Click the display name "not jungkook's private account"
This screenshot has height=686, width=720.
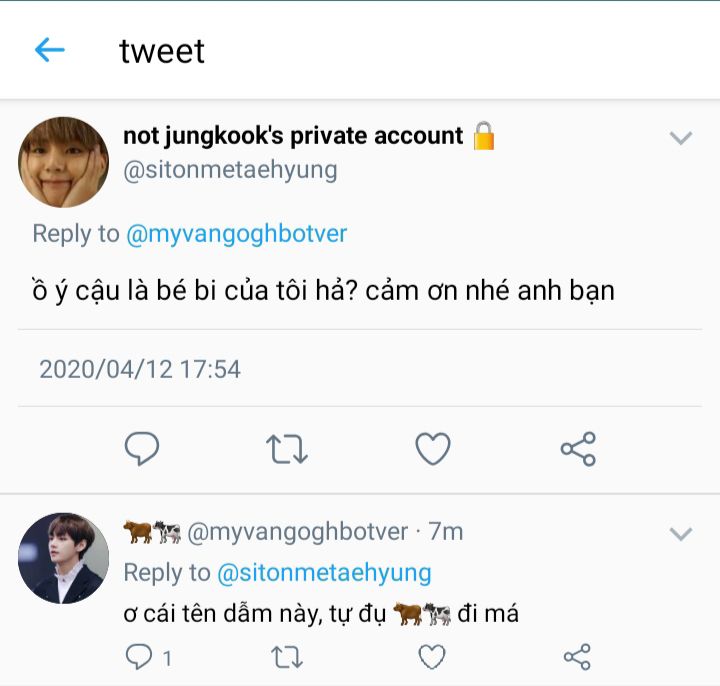(x=293, y=136)
